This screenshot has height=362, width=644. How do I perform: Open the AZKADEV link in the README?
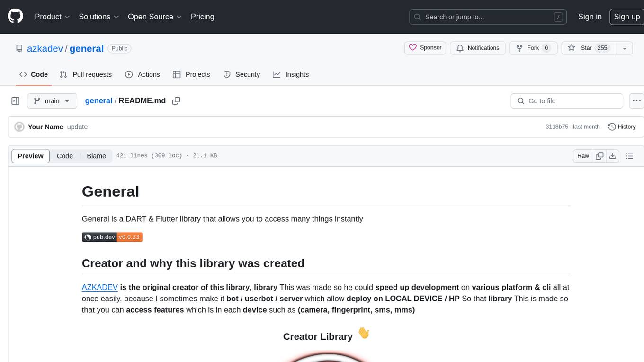point(100,287)
